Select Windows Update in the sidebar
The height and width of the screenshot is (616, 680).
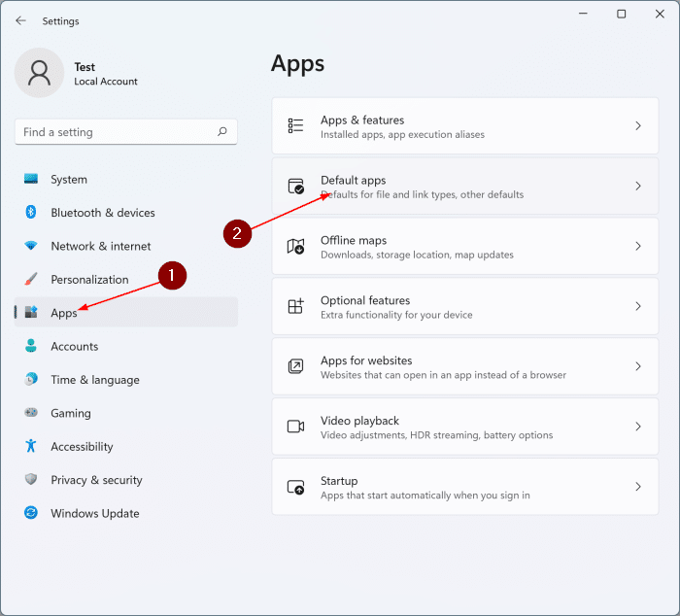point(126,513)
